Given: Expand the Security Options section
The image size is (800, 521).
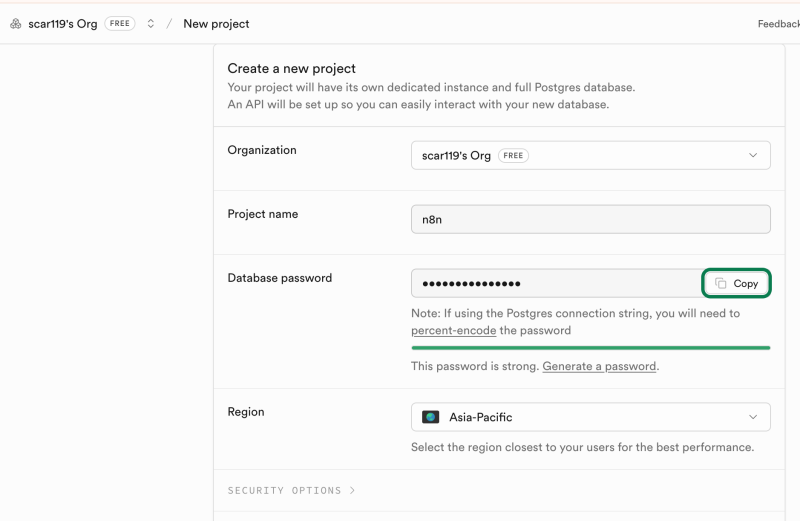Looking at the screenshot, I should click(291, 491).
